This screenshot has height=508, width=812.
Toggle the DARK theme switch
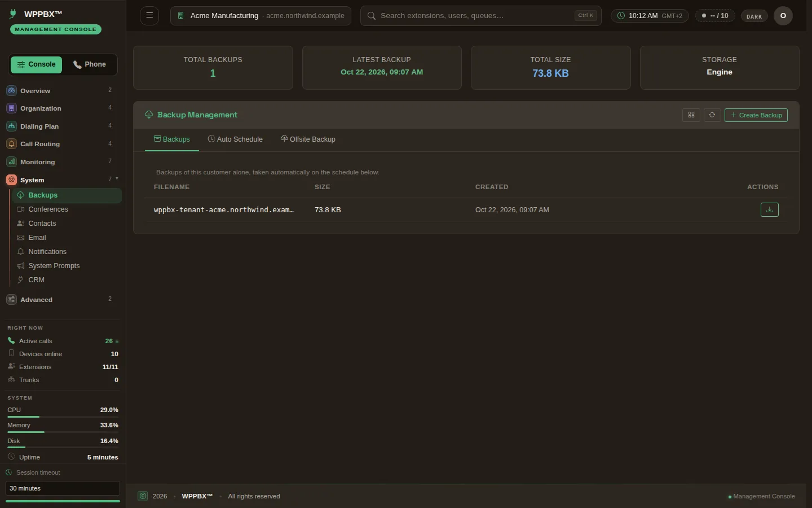(x=754, y=16)
